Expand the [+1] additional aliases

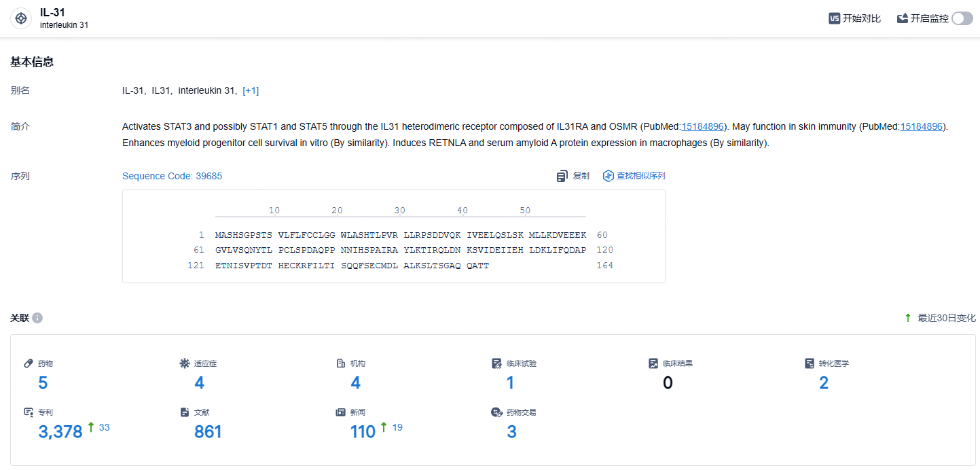[x=251, y=90]
